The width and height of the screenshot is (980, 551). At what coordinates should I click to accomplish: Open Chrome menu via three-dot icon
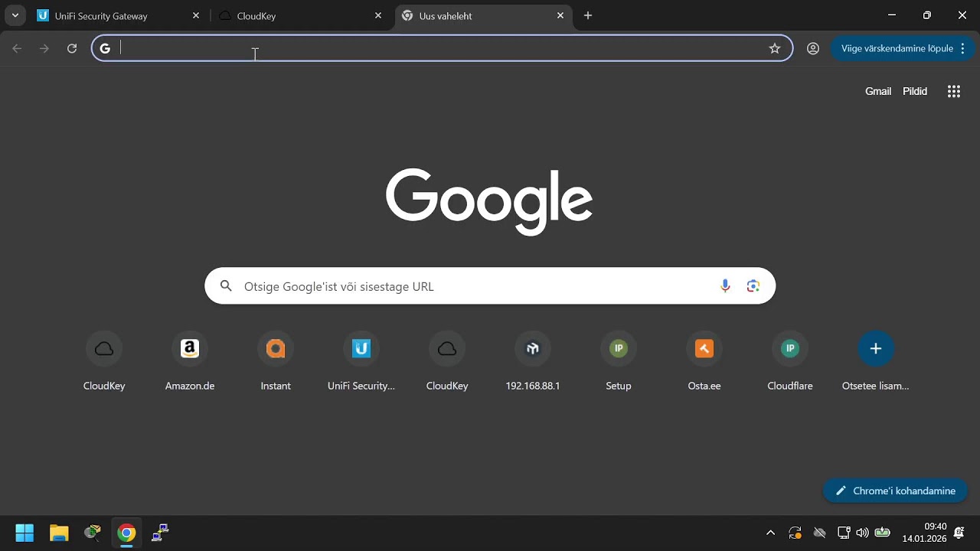[962, 48]
